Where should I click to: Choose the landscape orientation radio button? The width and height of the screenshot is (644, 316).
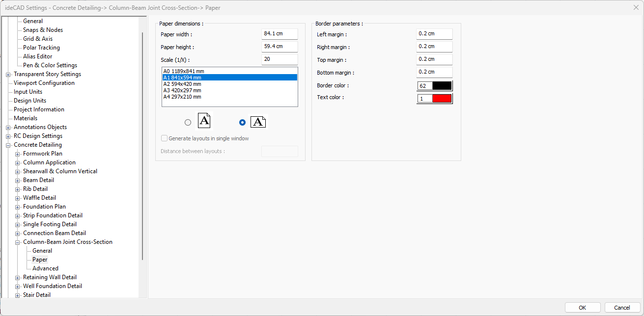coord(242,123)
